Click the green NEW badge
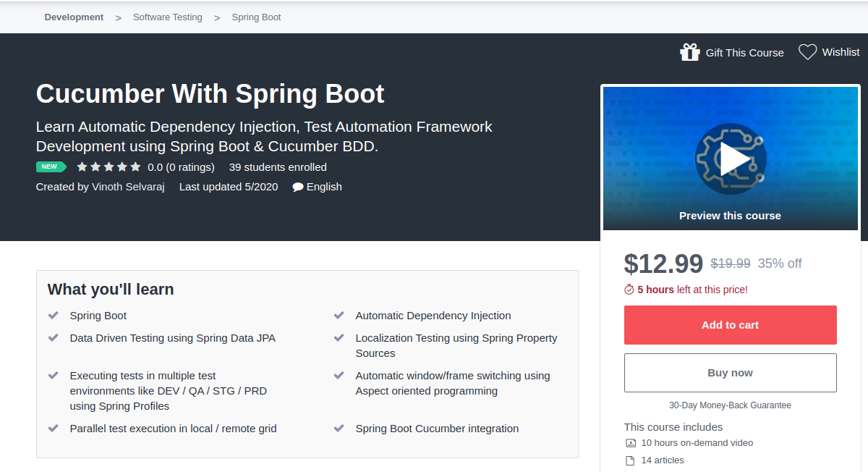The height and width of the screenshot is (472, 868). click(x=51, y=167)
